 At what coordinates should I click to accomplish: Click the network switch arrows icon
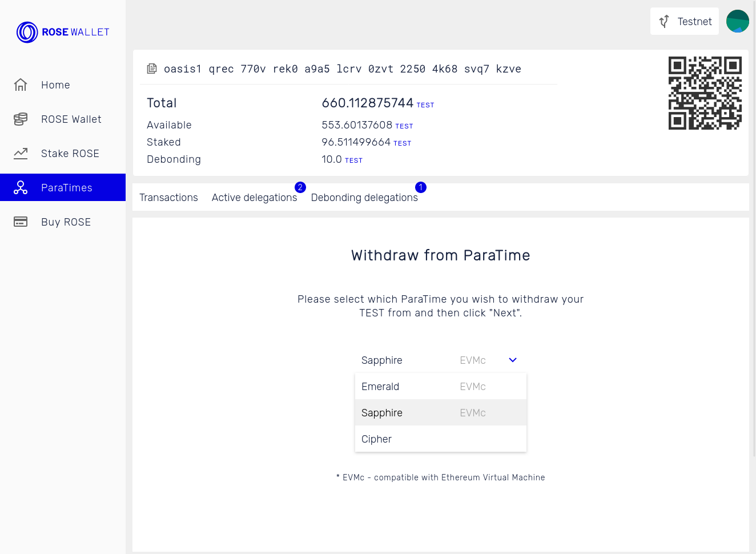(x=663, y=21)
